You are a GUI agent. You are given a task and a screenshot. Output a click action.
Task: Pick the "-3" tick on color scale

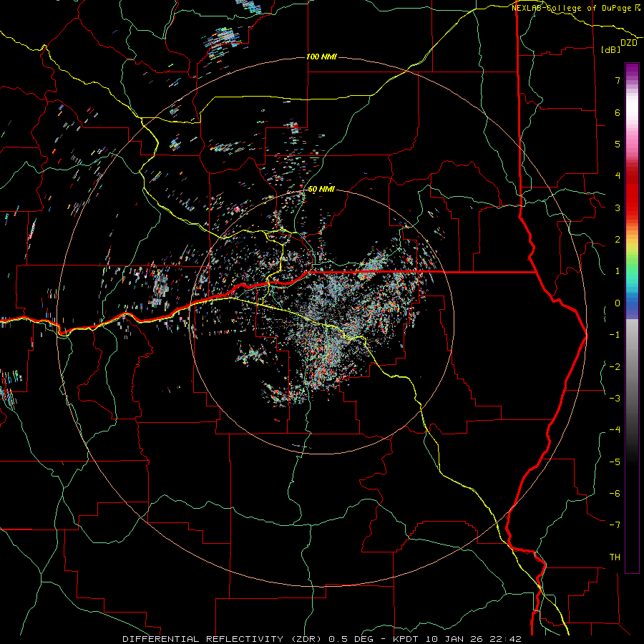point(615,399)
